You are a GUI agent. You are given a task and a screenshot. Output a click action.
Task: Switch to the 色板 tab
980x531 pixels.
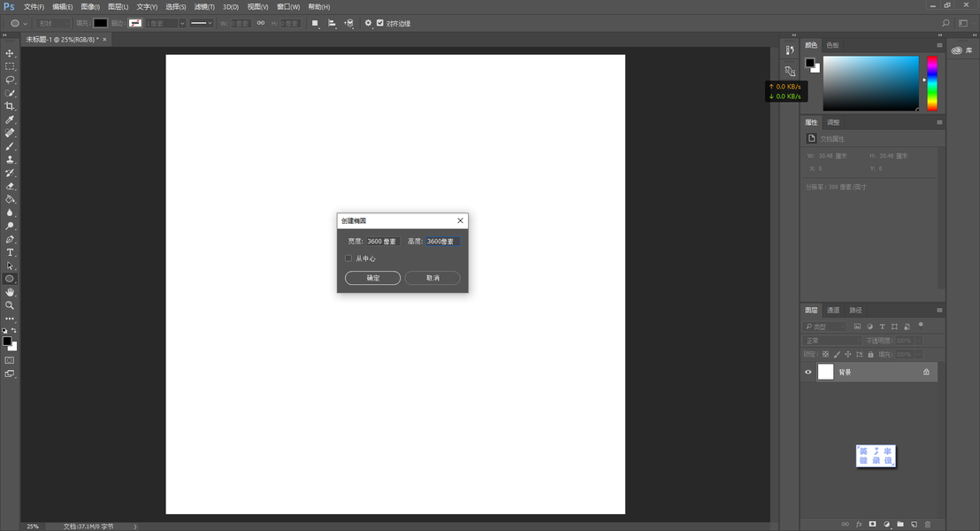[x=832, y=45]
